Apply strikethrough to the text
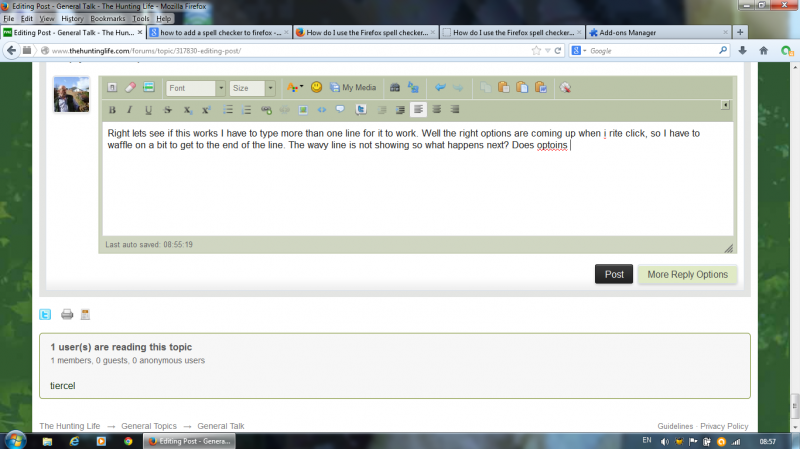 click(167, 109)
